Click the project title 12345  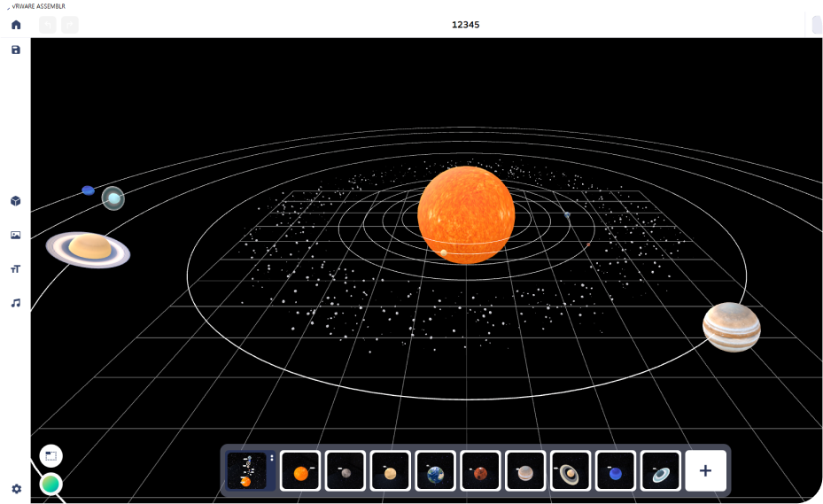coord(466,25)
